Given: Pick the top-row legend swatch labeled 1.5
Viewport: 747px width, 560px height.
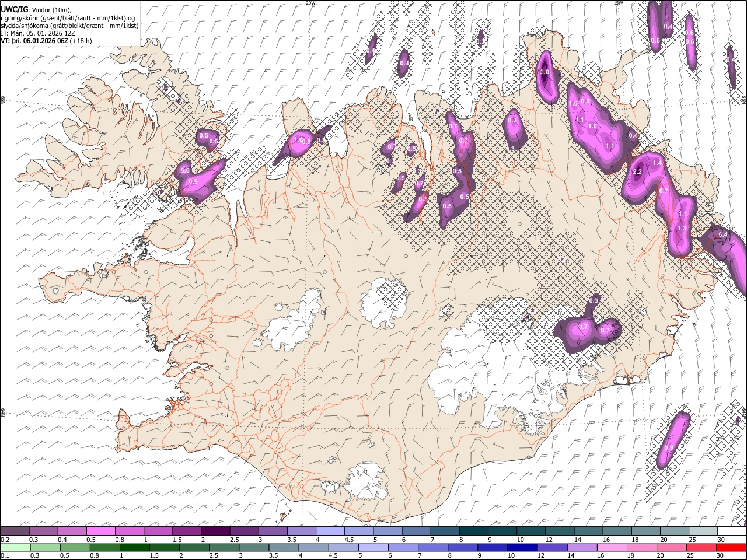Looking at the screenshot, I should click(x=187, y=531).
